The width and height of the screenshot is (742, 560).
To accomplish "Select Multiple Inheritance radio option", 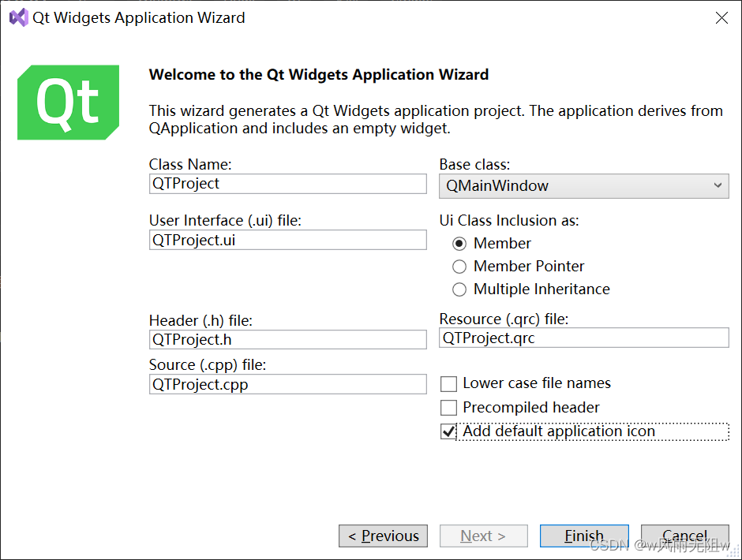I will 459,289.
